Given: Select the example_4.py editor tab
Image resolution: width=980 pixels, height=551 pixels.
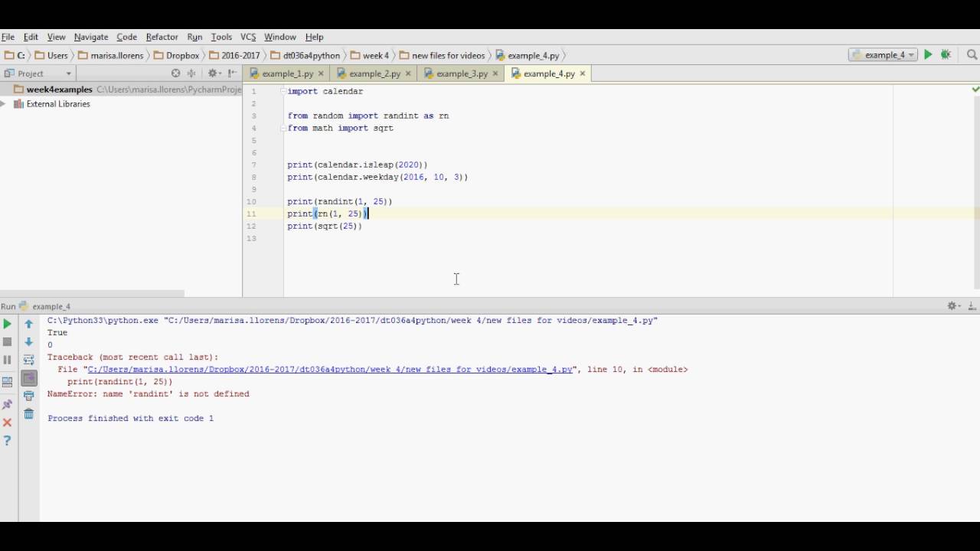Looking at the screenshot, I should pos(549,73).
